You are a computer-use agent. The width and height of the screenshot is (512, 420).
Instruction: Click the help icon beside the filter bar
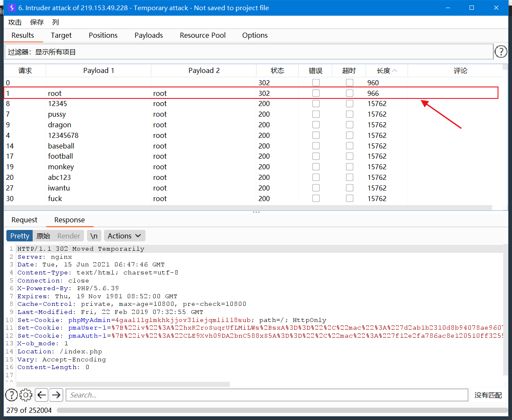coord(501,51)
